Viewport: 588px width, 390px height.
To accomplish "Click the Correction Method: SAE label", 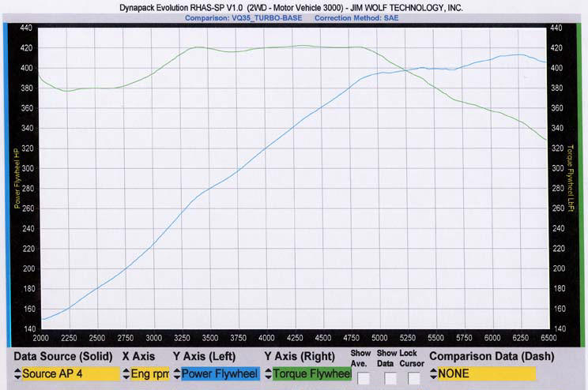I will click(356, 18).
